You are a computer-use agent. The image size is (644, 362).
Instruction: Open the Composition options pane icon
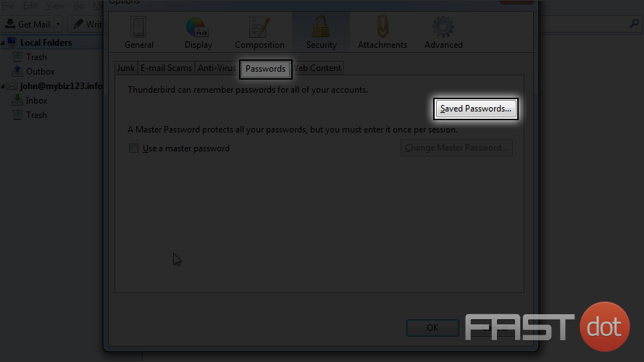tap(259, 27)
